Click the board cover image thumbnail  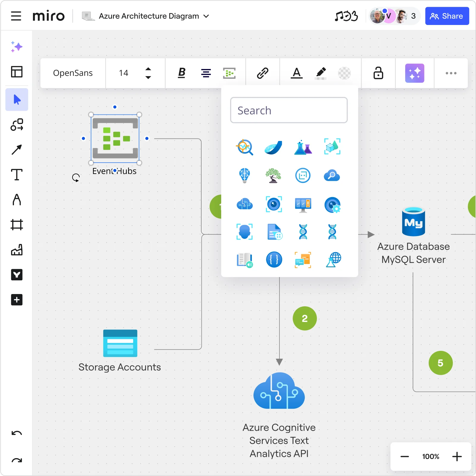tap(88, 16)
